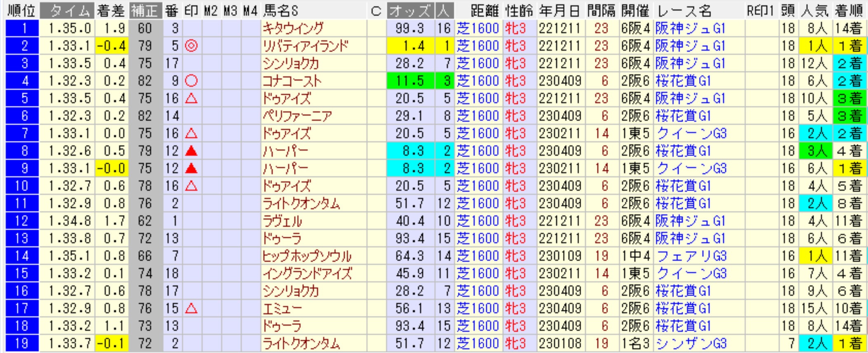Screen dimensions: 868x353
Task: Sort by the タイム column header
Action: tap(67, 11)
